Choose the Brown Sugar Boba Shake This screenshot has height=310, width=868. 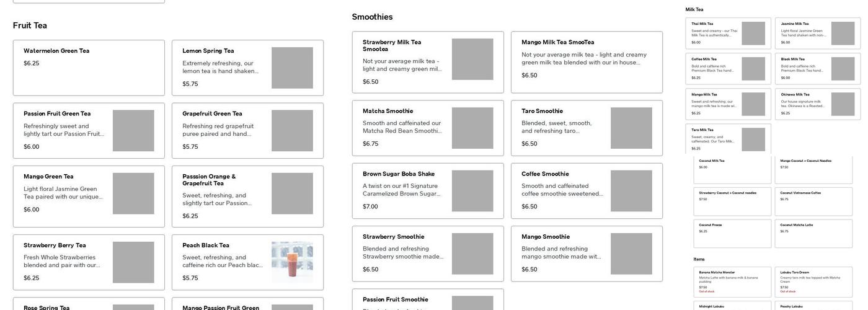click(428, 190)
